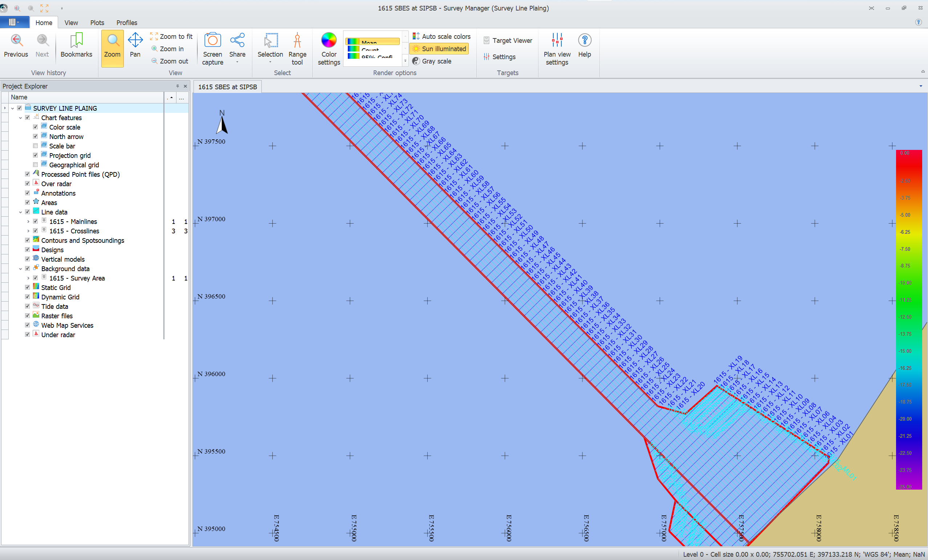
Task: Switch to the Profiles ribbon tab
Action: pyautogui.click(x=127, y=23)
